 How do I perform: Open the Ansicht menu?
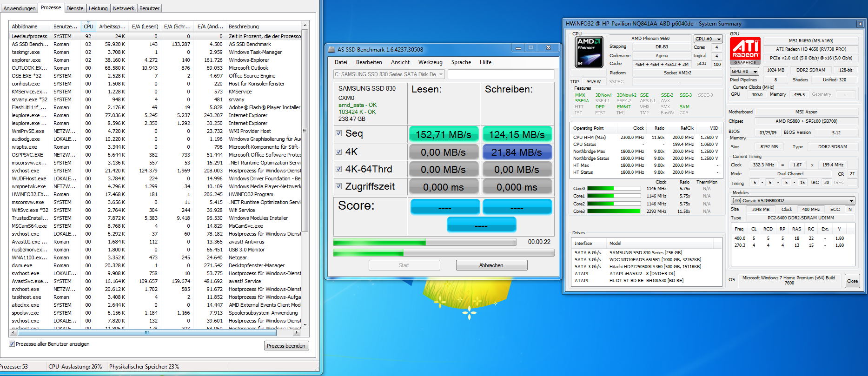[400, 62]
